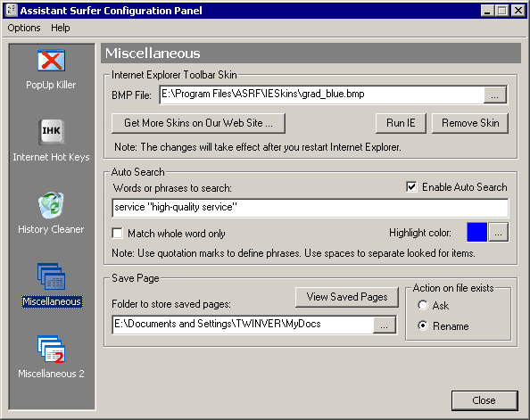Open the Options menu
Image resolution: width=530 pixels, height=420 pixels.
coord(24,28)
